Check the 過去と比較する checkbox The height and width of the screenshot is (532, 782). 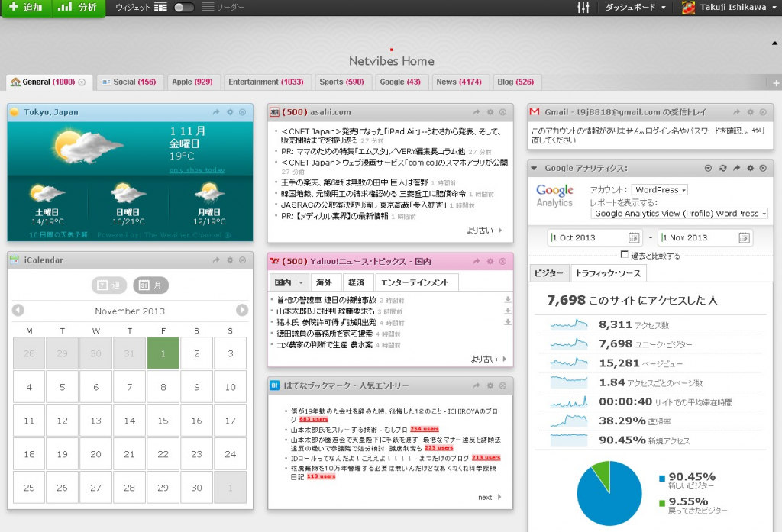coord(625,255)
